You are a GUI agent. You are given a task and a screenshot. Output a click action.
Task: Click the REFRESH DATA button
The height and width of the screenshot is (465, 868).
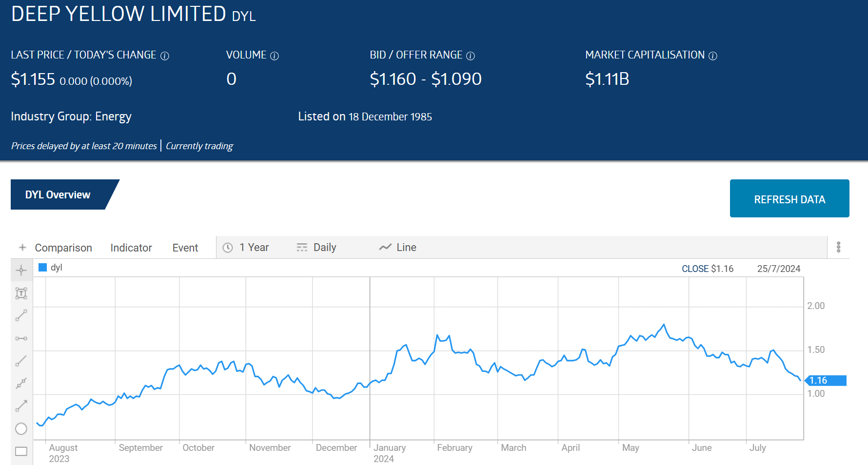(789, 198)
